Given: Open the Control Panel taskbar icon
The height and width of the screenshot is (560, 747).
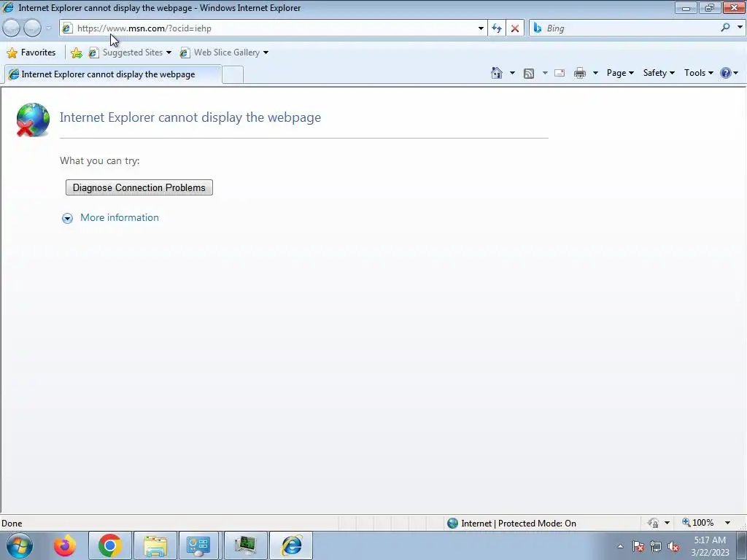Looking at the screenshot, I should click(x=198, y=545).
